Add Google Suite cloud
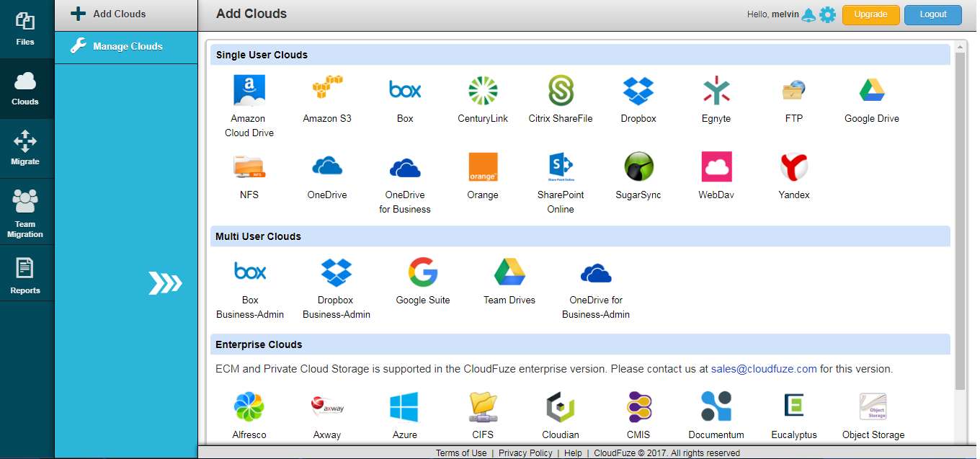Screen dimensions: 980x459 pyautogui.click(x=423, y=272)
